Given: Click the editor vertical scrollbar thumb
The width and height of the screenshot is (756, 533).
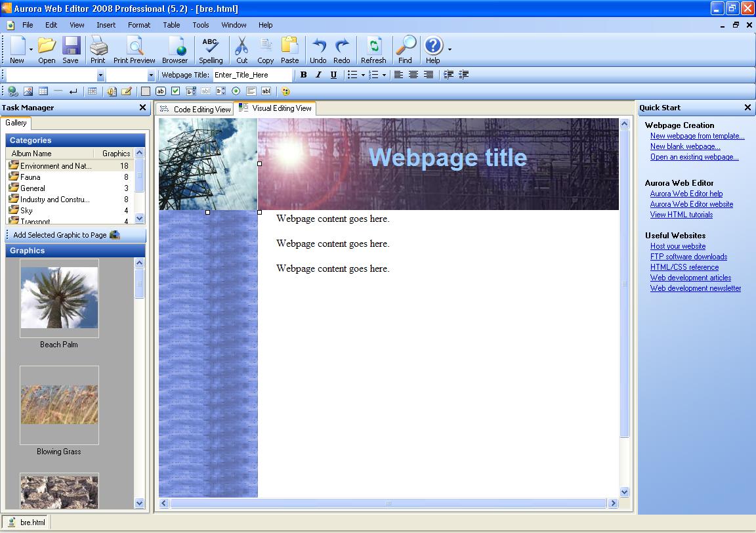Looking at the screenshot, I should [624, 283].
